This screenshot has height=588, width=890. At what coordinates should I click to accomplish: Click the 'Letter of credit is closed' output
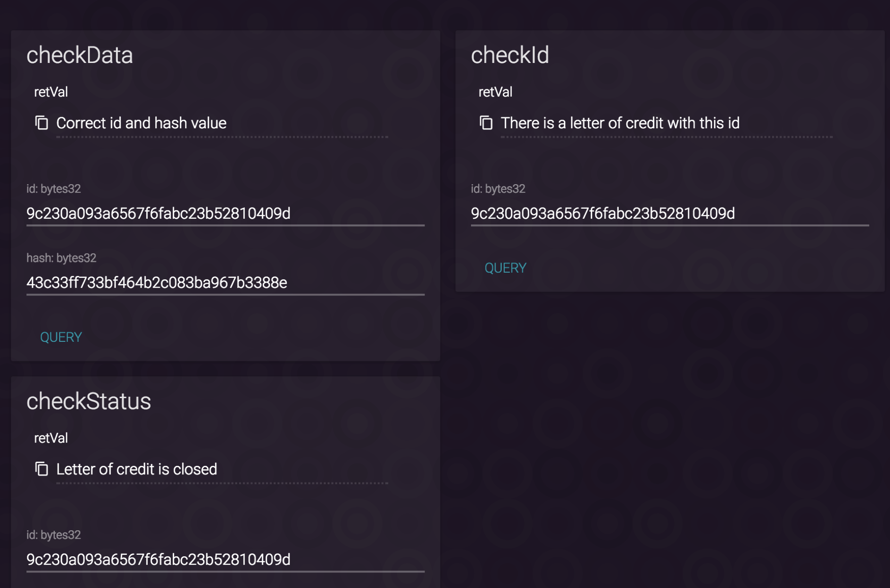[136, 469]
